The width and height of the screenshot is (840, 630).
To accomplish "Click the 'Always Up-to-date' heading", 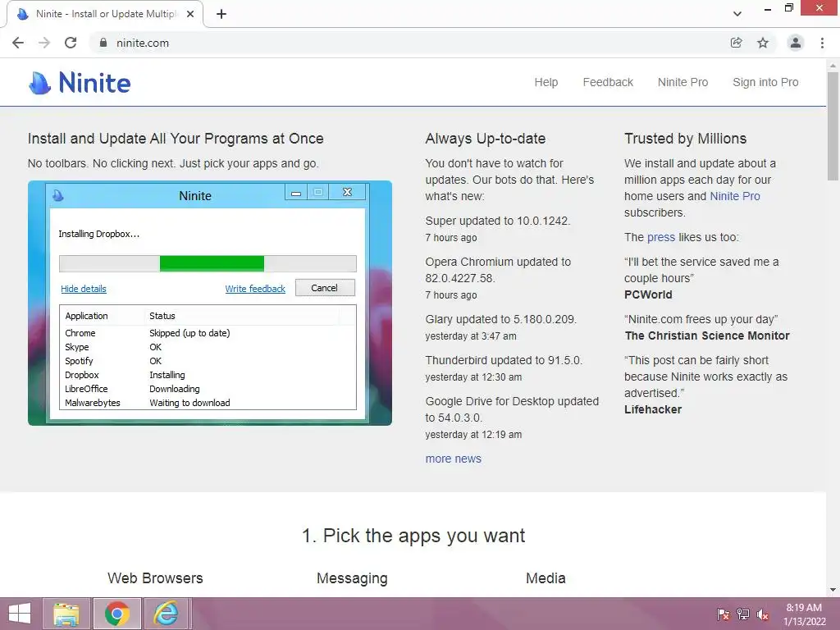I will pos(486,139).
